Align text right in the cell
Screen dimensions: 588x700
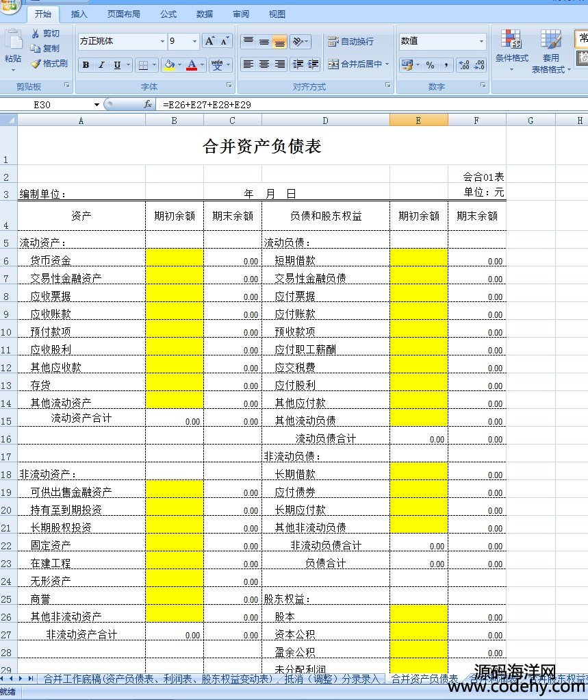click(280, 64)
